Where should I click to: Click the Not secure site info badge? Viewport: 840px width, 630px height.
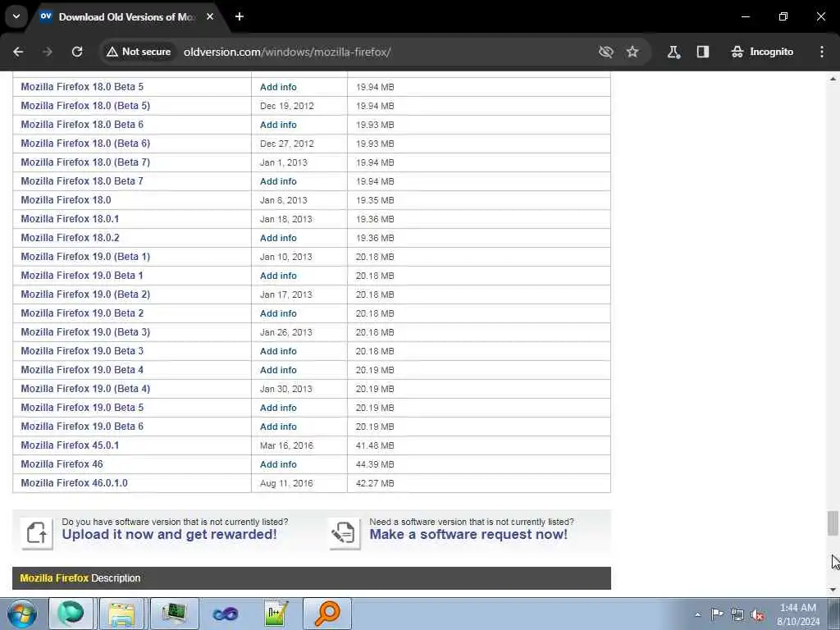click(x=139, y=52)
